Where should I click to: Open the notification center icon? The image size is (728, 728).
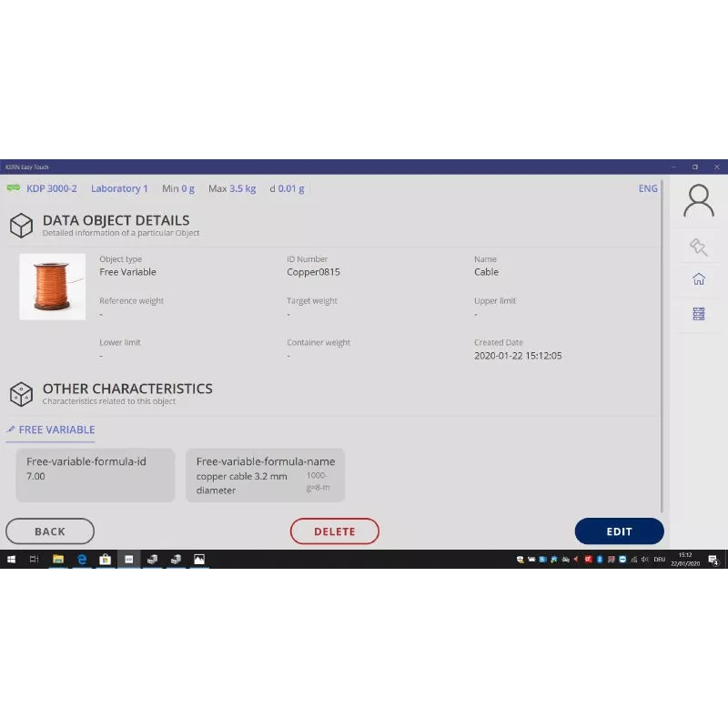point(714,560)
